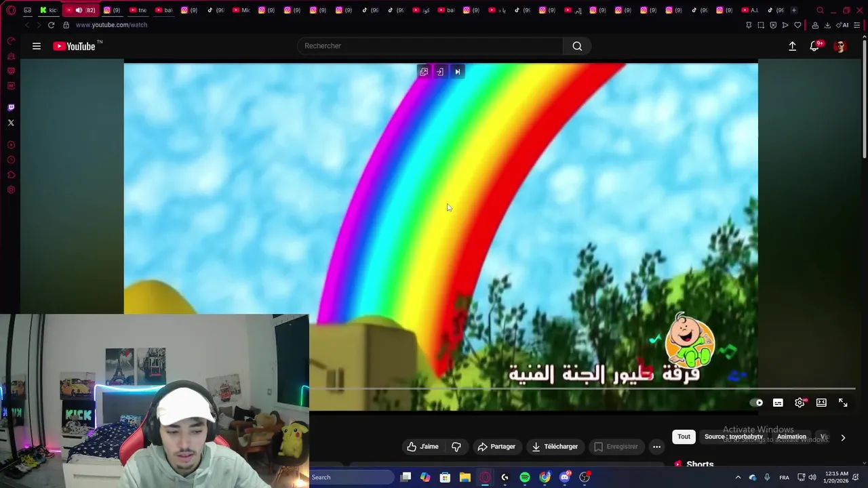Open the browser downloads icon
Image resolution: width=868 pixels, height=488 pixels.
pos(827,25)
